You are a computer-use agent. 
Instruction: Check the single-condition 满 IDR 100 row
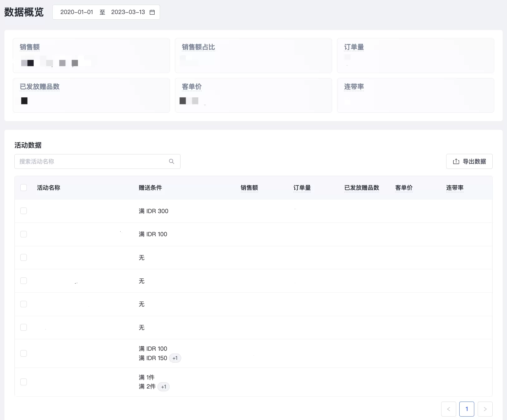coord(23,234)
